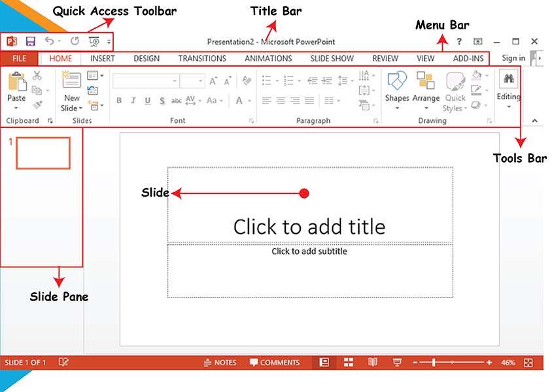Click the Copy icon in Clipboard group

37,90
